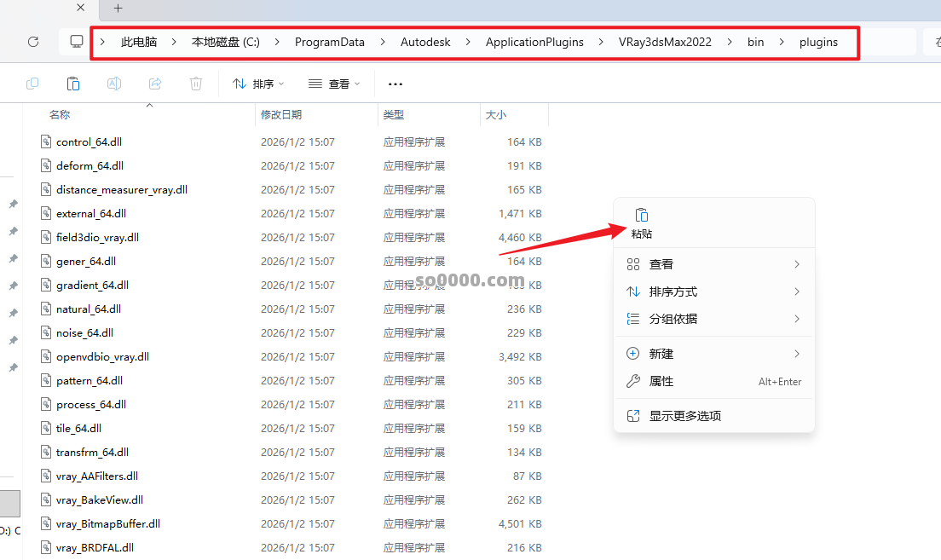
Task: Open the 查看 view options dropdown
Action: click(333, 83)
